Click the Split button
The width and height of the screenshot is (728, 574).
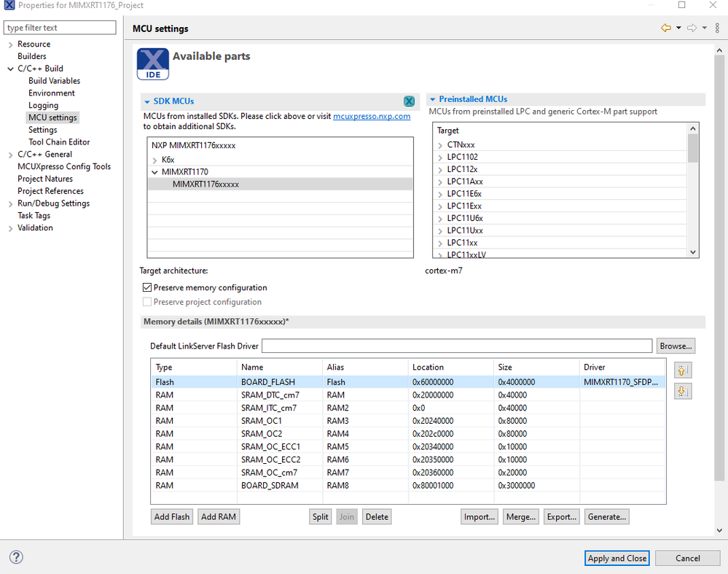pyautogui.click(x=321, y=517)
